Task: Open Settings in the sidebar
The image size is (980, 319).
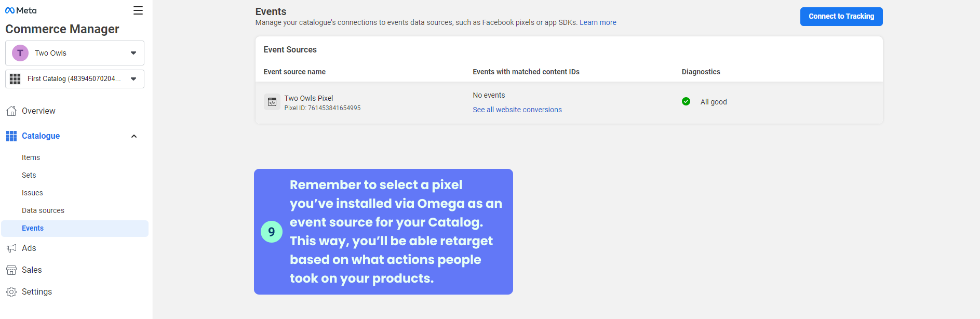Action: click(x=37, y=292)
